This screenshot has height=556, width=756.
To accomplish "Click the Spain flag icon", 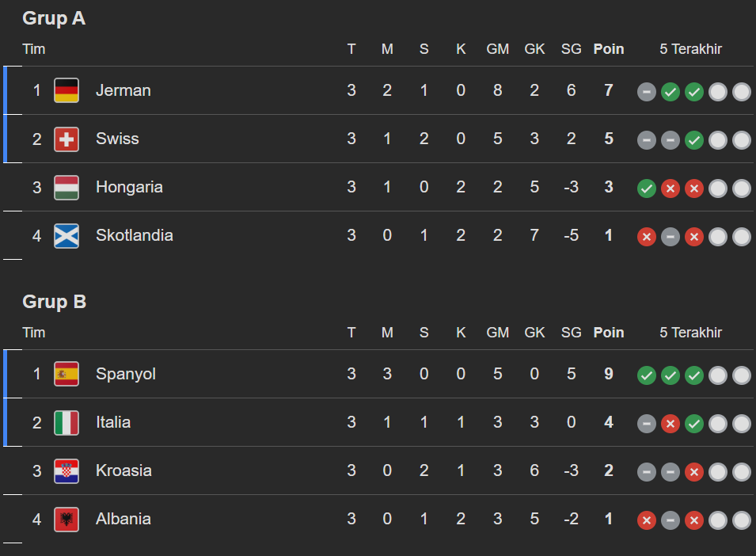I will [x=66, y=374].
